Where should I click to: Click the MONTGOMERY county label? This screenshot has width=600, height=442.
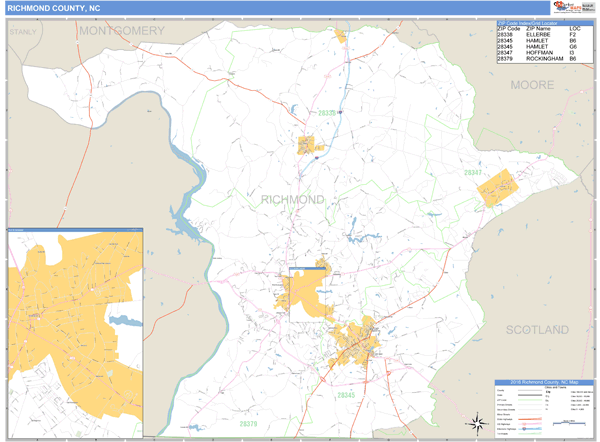(122, 31)
